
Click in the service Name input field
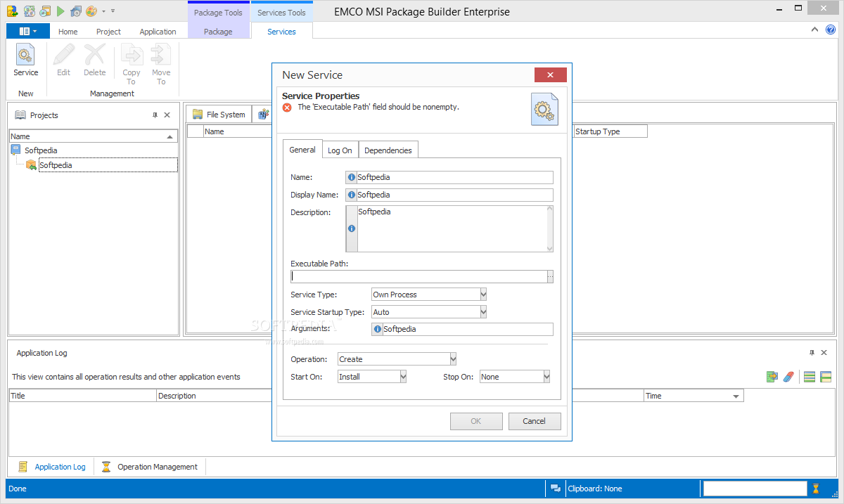(x=454, y=178)
